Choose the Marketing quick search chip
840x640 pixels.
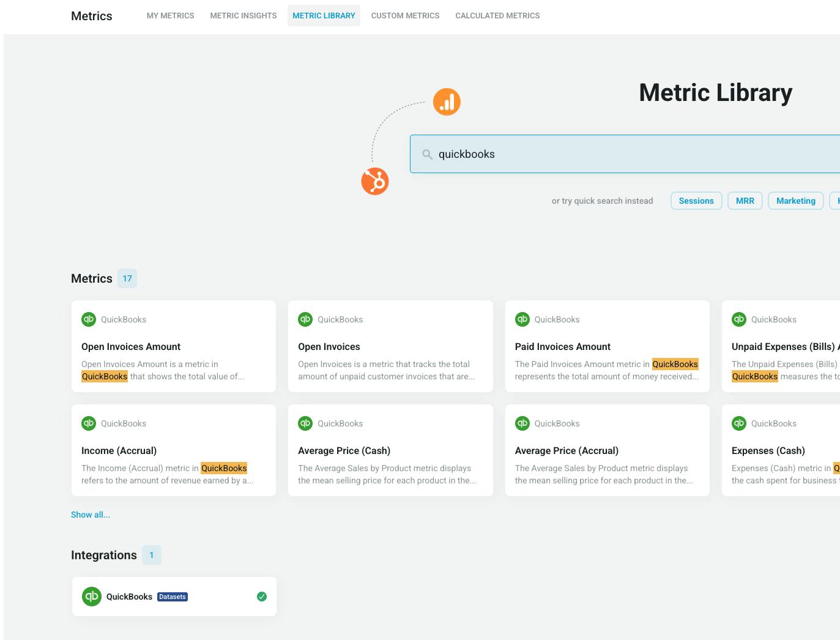[795, 201]
